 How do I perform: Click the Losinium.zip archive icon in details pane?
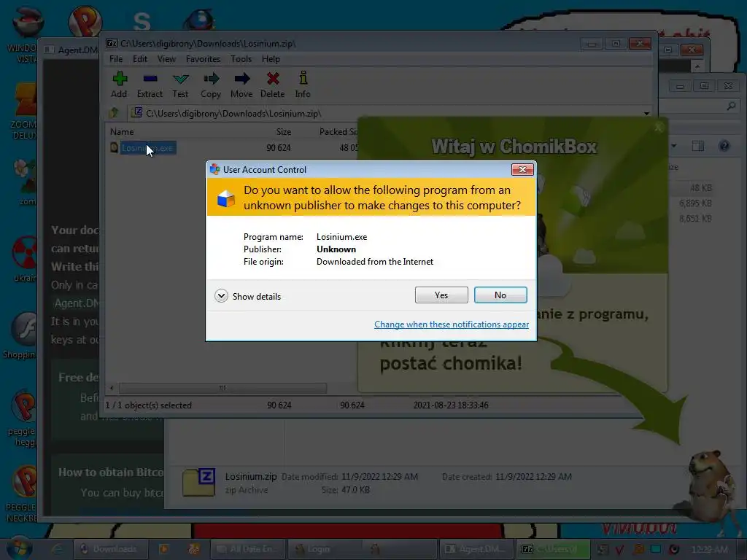pyautogui.click(x=199, y=483)
